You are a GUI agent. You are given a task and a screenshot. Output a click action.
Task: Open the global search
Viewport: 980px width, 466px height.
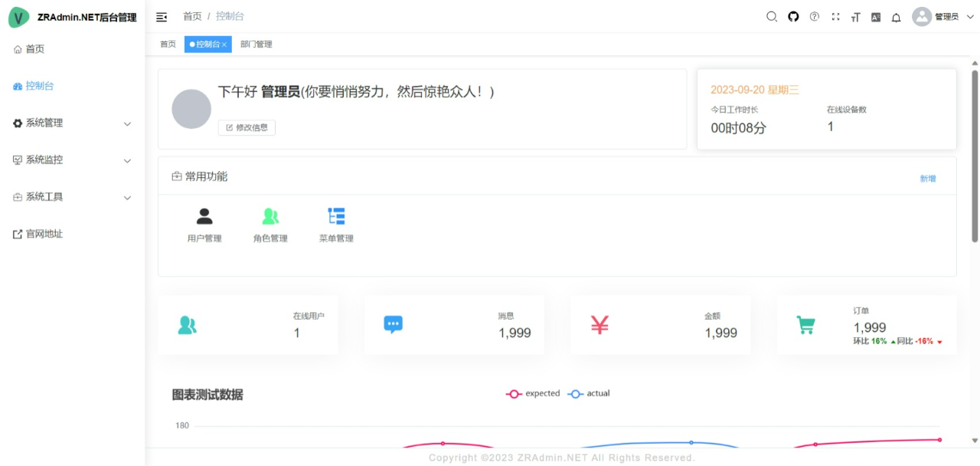[772, 16]
